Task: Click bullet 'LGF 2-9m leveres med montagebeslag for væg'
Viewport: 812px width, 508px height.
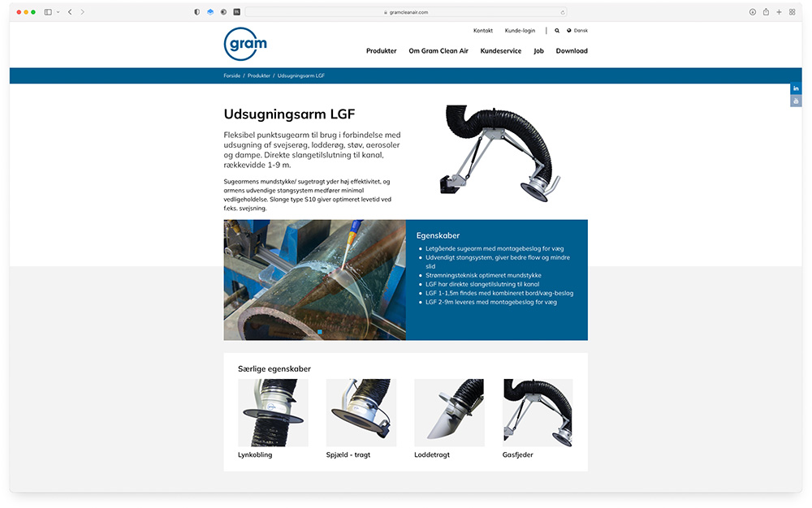Action: [491, 302]
